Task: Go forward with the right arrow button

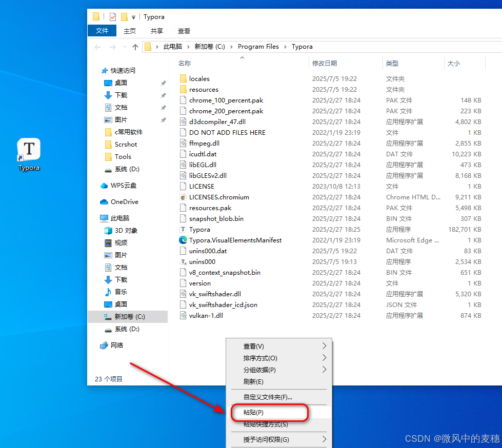Action: [x=113, y=47]
